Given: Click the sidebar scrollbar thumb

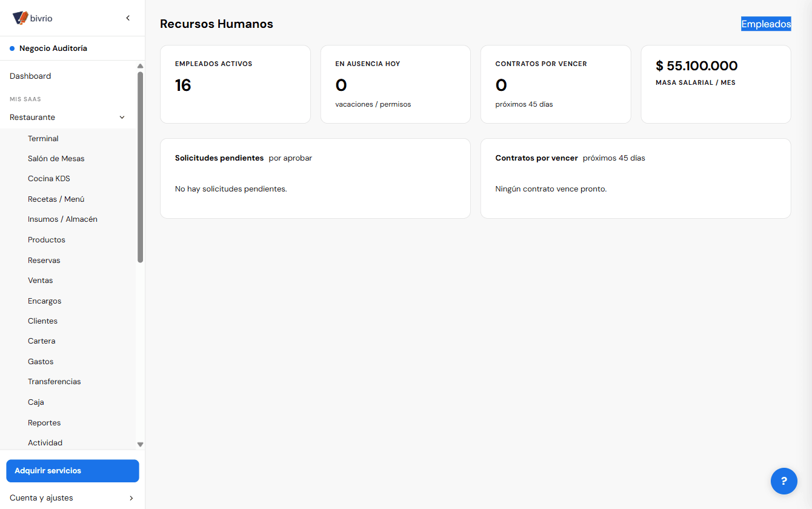Looking at the screenshot, I should coord(141,167).
